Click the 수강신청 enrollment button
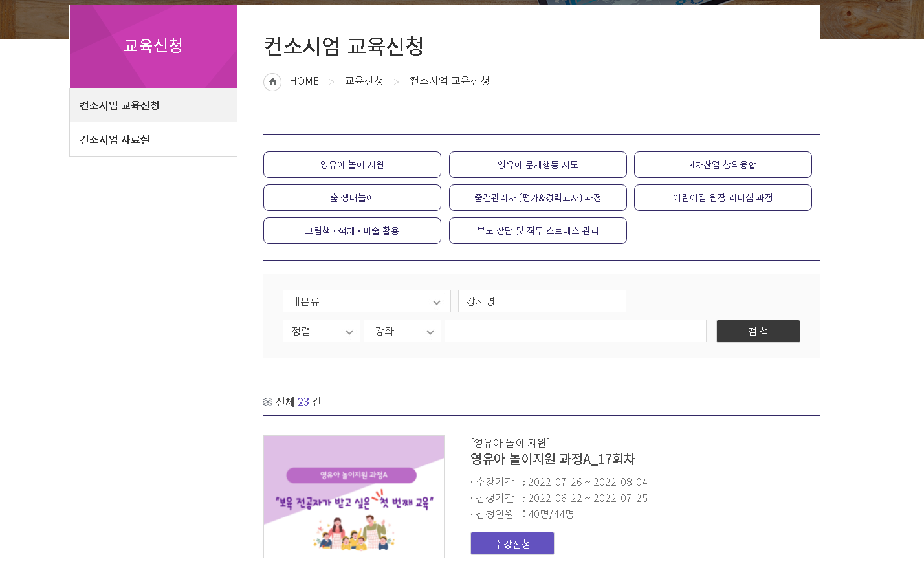The image size is (924, 566). [512, 544]
